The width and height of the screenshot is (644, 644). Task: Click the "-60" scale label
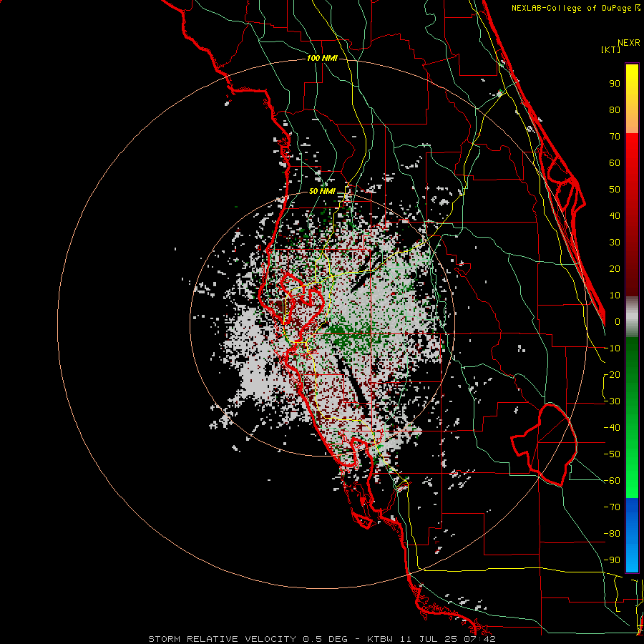coord(612,481)
